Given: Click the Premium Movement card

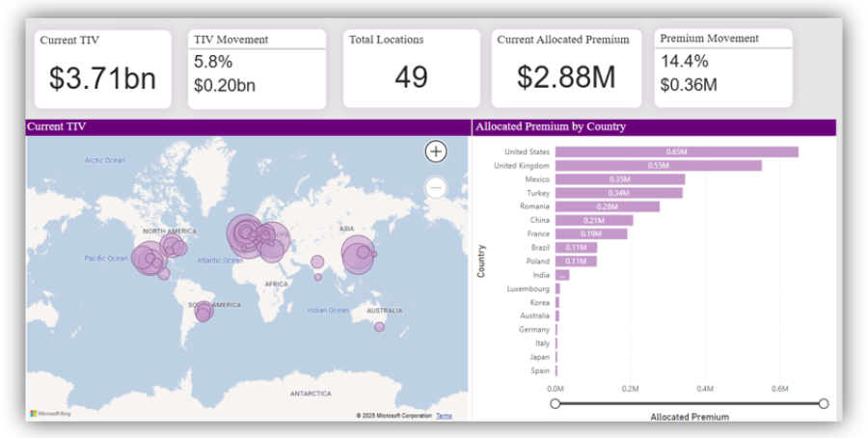Looking at the screenshot, I should click(722, 68).
